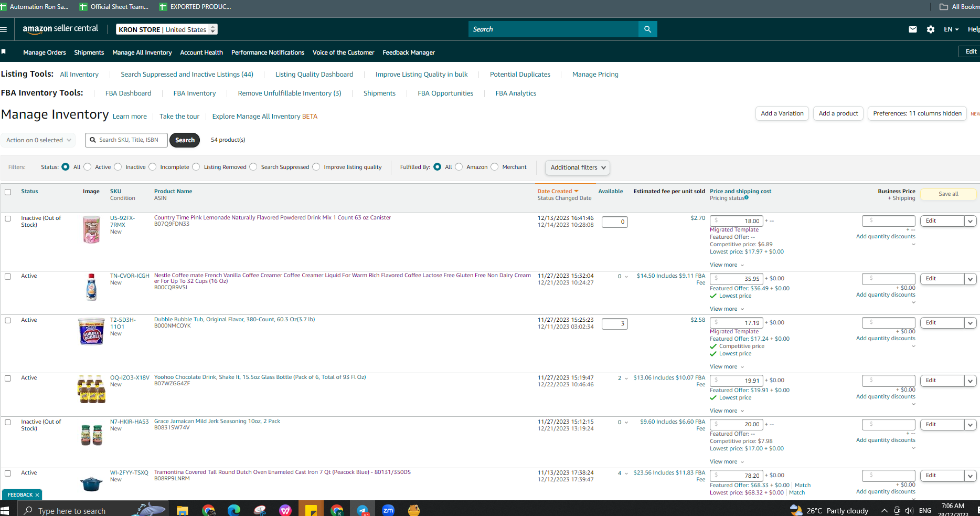Open the Take the tour link
The width and height of the screenshot is (980, 516).
(179, 117)
